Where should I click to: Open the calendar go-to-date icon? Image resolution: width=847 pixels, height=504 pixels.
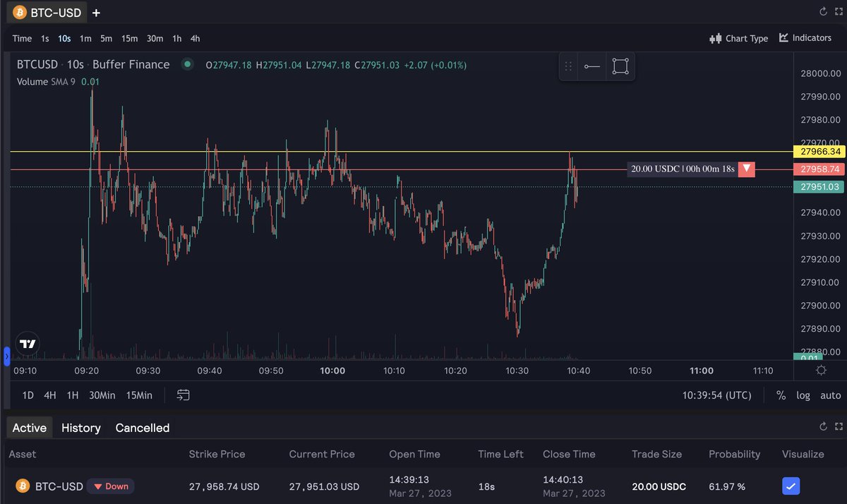(183, 395)
